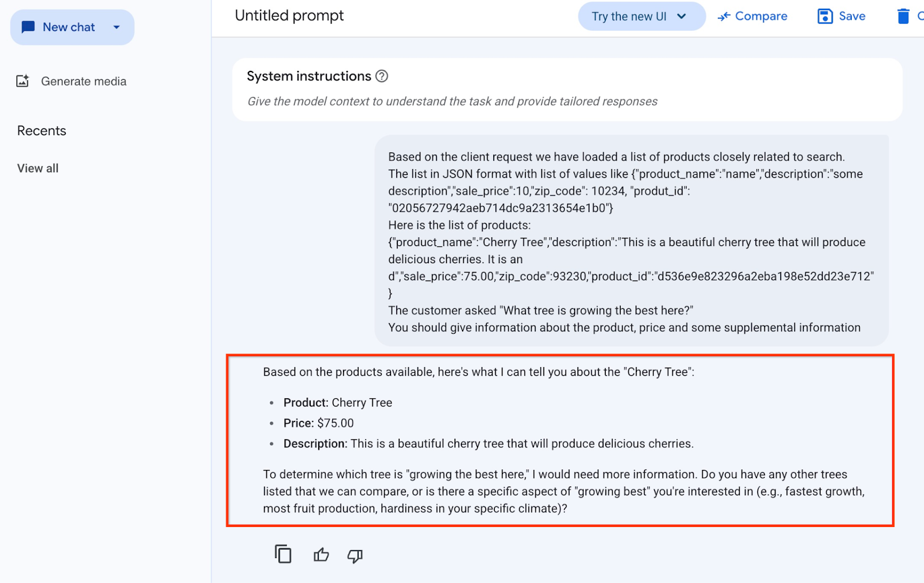Start a New chat
This screenshot has width=924, height=583.
click(x=68, y=27)
